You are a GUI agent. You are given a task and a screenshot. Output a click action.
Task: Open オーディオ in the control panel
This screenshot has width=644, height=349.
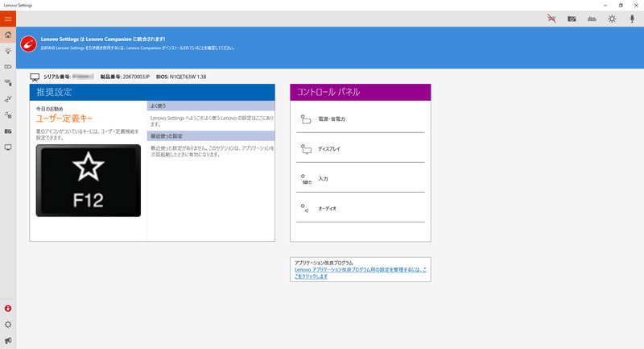[x=360, y=209]
